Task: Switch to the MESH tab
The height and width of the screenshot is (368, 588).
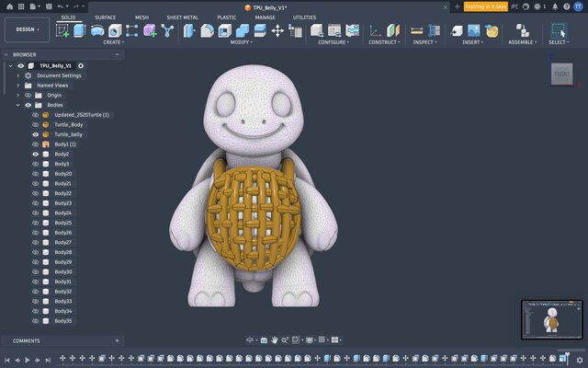Action: tap(141, 17)
